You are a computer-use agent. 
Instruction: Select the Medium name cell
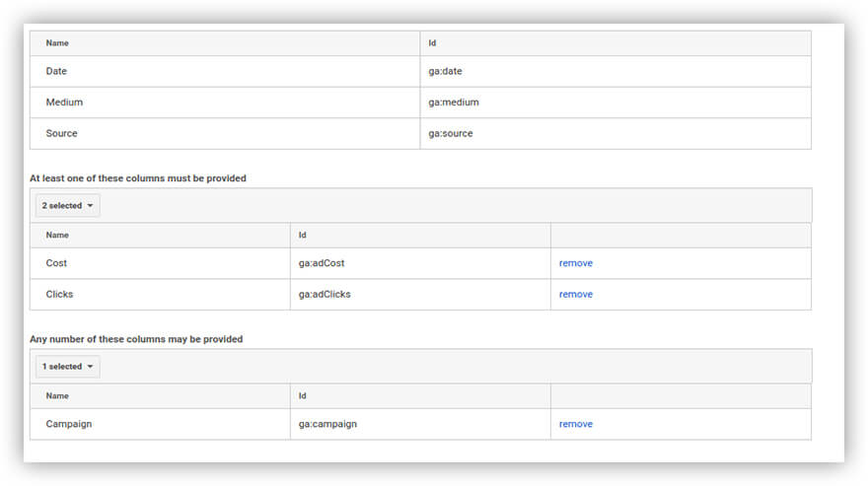tap(64, 103)
